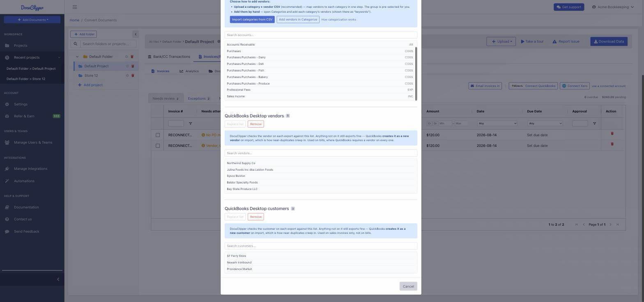644x302 pixels.
Task: Select the Analytics sub-tab
Action: [189, 71]
